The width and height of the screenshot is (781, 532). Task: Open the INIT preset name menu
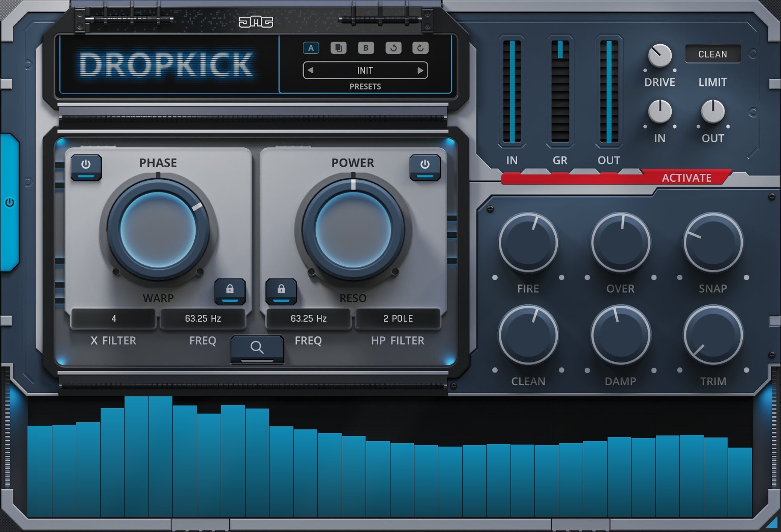point(365,70)
